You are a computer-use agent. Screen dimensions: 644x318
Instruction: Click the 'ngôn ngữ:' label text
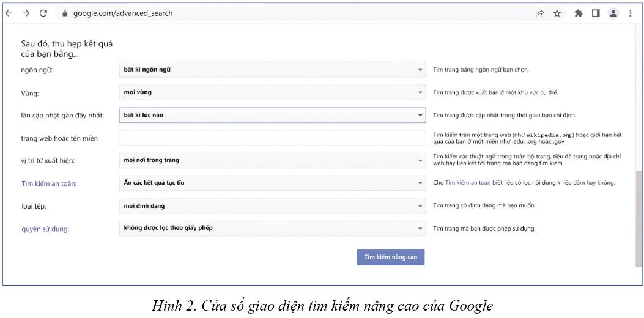pos(37,70)
